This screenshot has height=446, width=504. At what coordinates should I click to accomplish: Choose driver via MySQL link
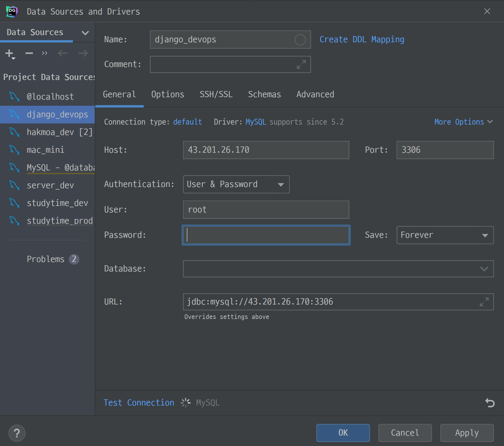pos(256,122)
